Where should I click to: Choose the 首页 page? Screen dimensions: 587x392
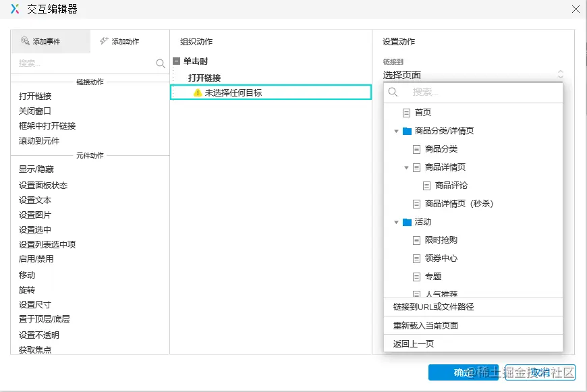pyautogui.click(x=423, y=112)
